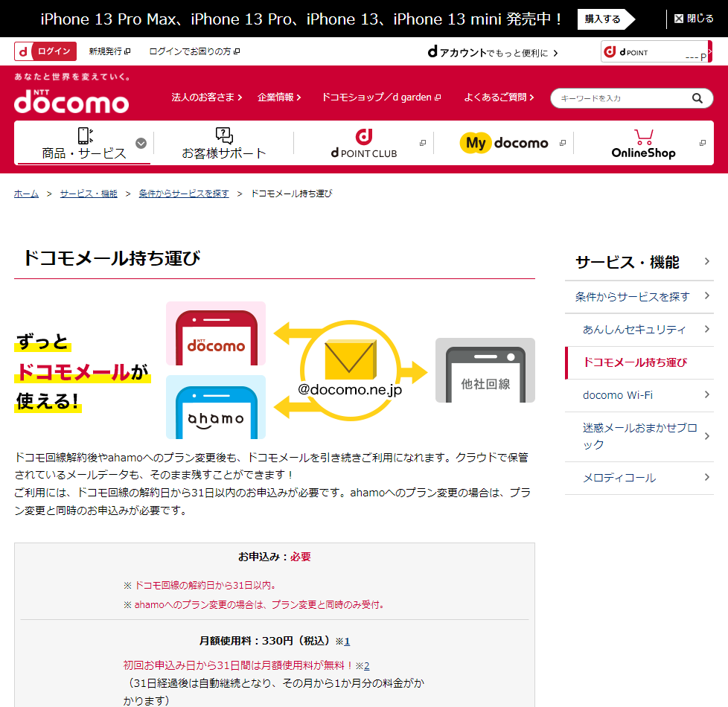Click external-link icon after ドコモショップ／d garden
The height and width of the screenshot is (707, 728).
pos(438,97)
